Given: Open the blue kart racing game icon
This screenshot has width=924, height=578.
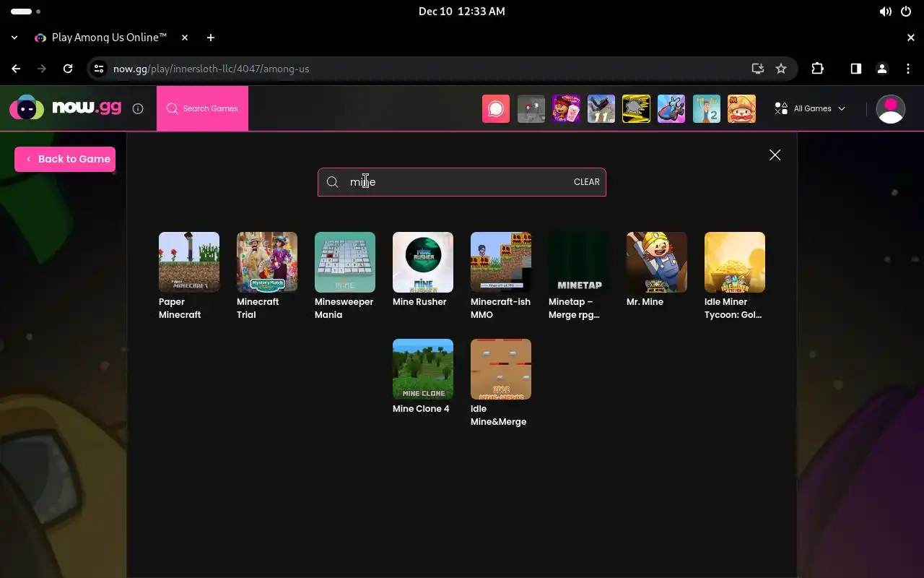Looking at the screenshot, I should pyautogui.click(x=671, y=108).
